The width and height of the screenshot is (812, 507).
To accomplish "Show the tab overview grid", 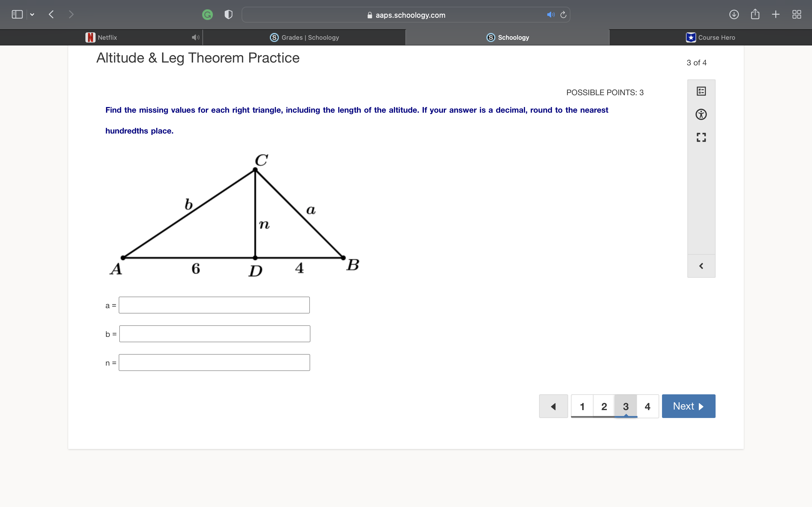I will (x=796, y=14).
